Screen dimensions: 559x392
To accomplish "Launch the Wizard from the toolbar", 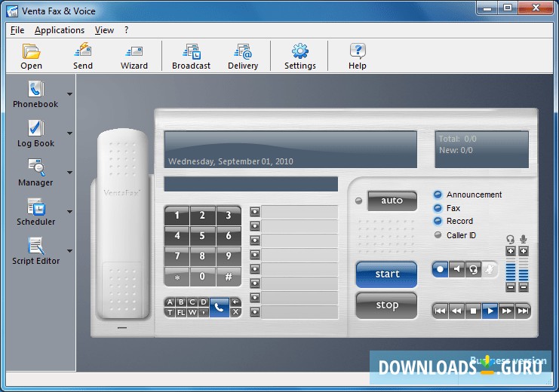I will click(134, 57).
